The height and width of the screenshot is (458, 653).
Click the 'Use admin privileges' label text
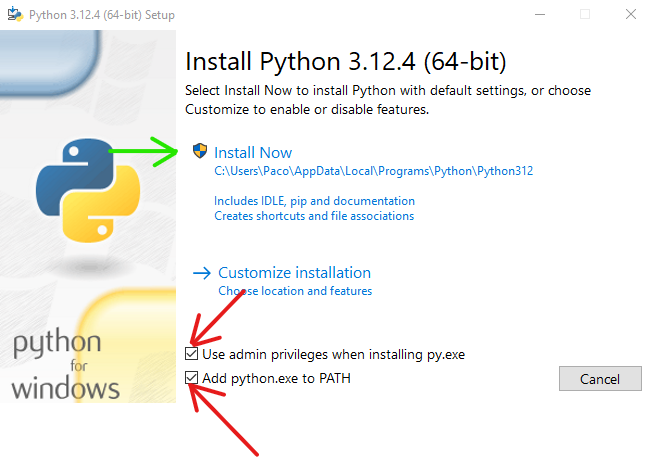coord(334,354)
